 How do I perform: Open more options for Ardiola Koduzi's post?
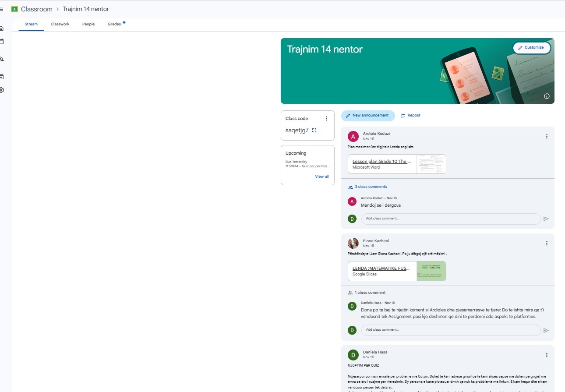[x=547, y=137]
